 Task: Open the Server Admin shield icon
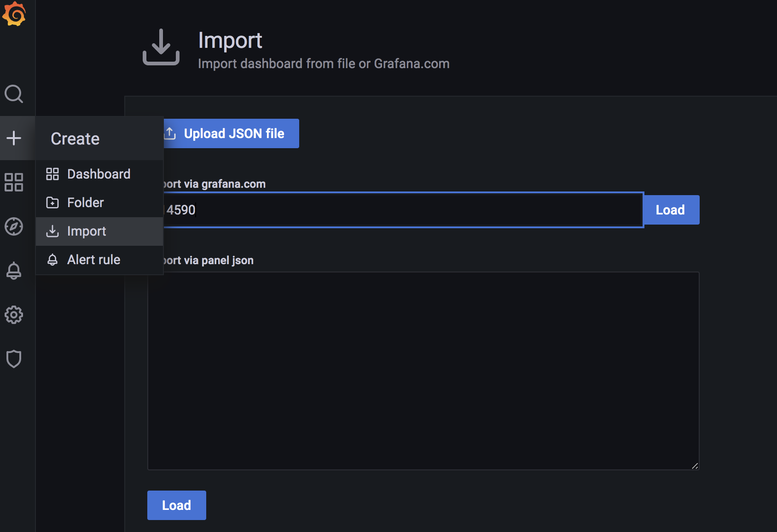point(14,359)
